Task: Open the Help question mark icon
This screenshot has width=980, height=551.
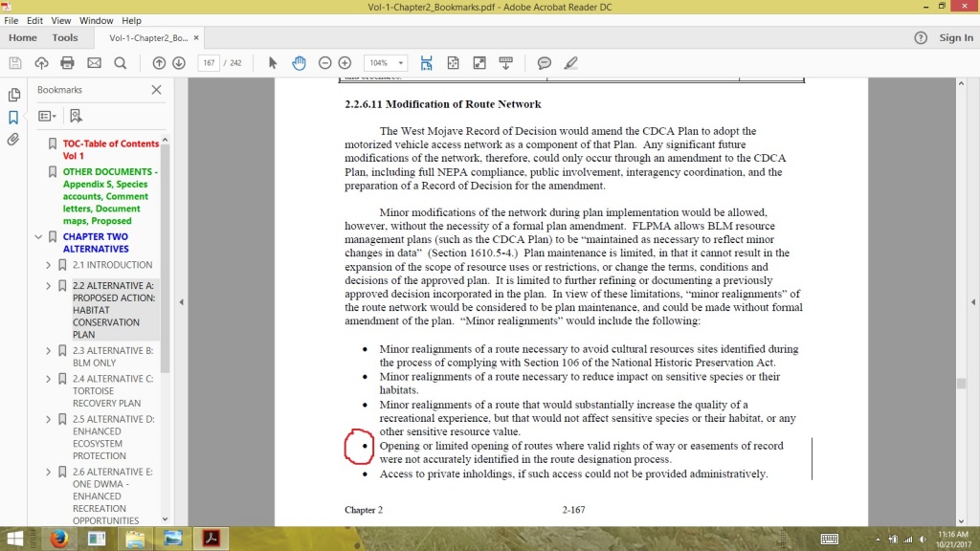Action: (x=921, y=37)
